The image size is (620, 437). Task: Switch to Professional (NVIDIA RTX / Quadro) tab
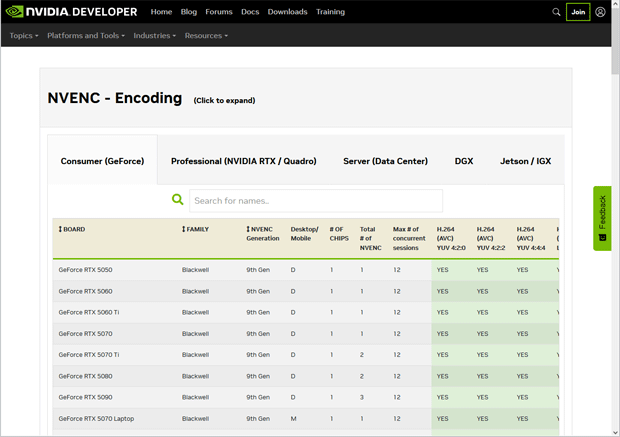coord(244,161)
